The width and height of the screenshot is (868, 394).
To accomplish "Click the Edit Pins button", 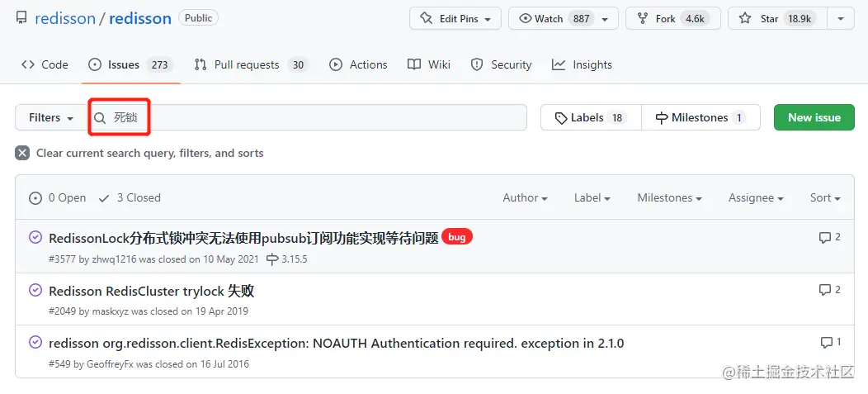I will 455,18.
